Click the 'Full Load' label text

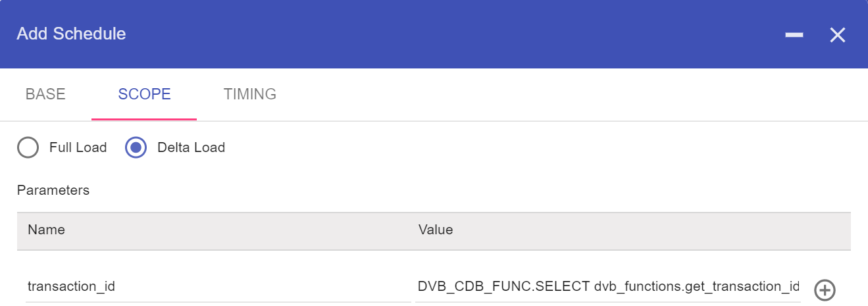pos(78,147)
